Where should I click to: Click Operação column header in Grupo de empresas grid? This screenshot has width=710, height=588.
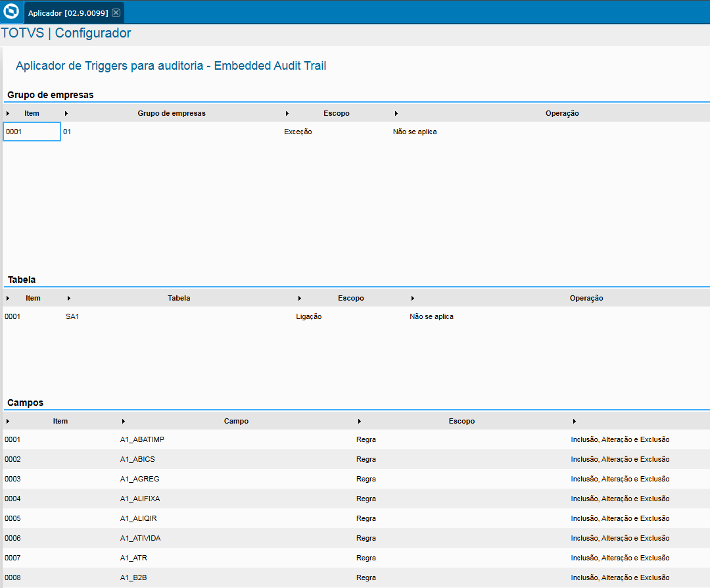[562, 113]
